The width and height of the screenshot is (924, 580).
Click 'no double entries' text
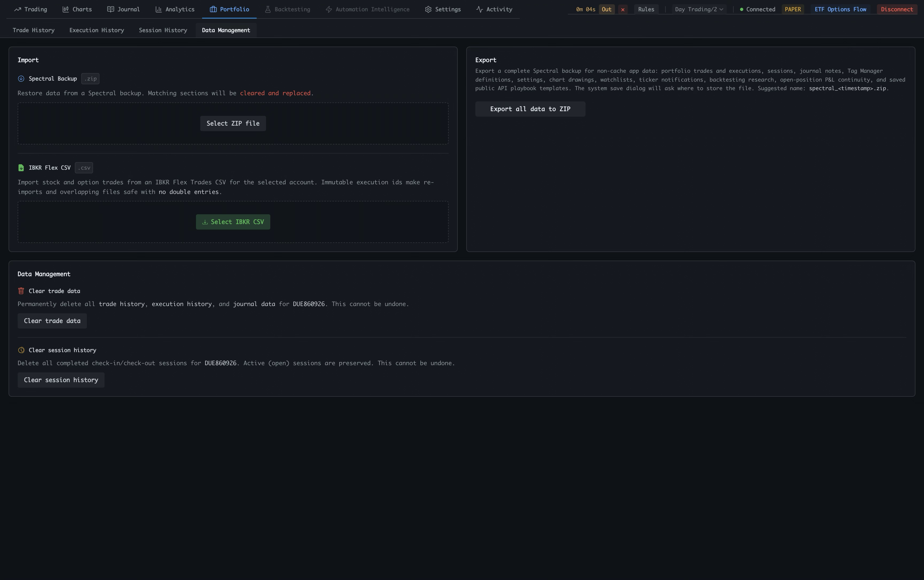point(188,192)
